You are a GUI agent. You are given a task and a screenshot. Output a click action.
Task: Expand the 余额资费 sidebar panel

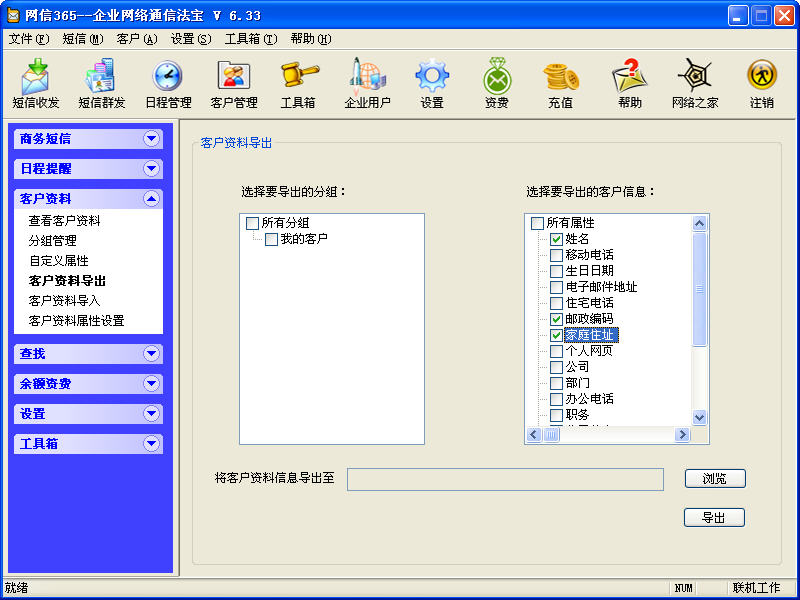pyautogui.click(x=152, y=384)
